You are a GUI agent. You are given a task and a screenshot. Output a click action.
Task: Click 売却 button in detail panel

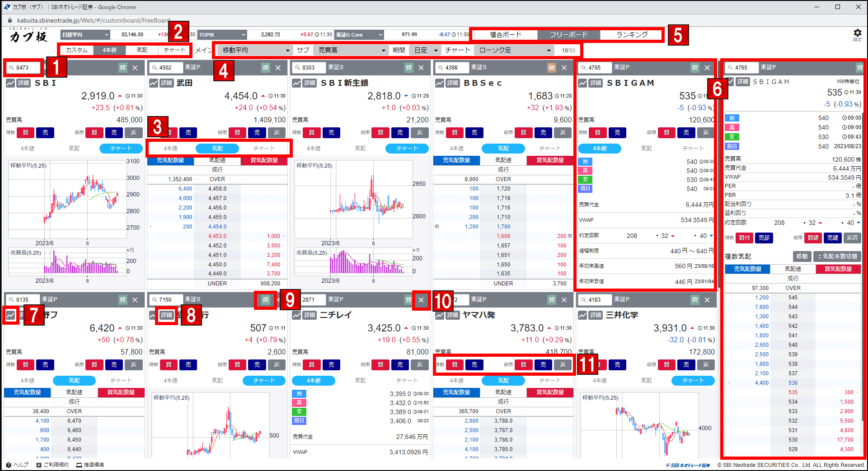764,238
